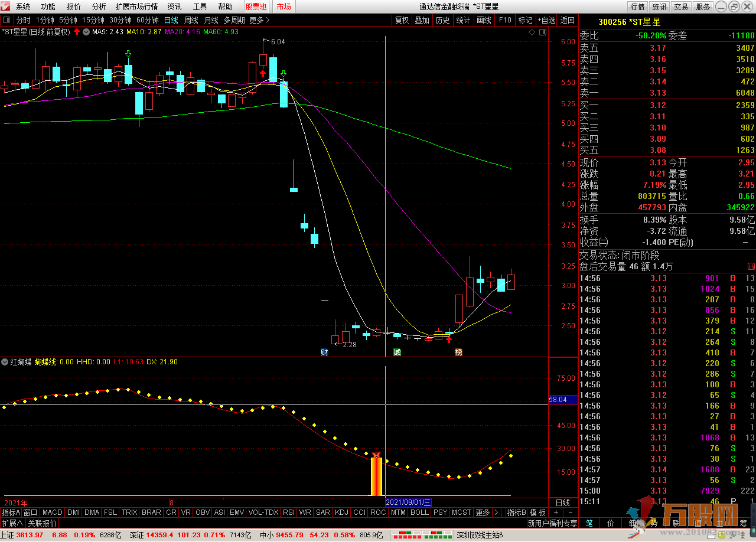
Task: Click the red up arrow after *ST星星
Action: click(x=77, y=32)
